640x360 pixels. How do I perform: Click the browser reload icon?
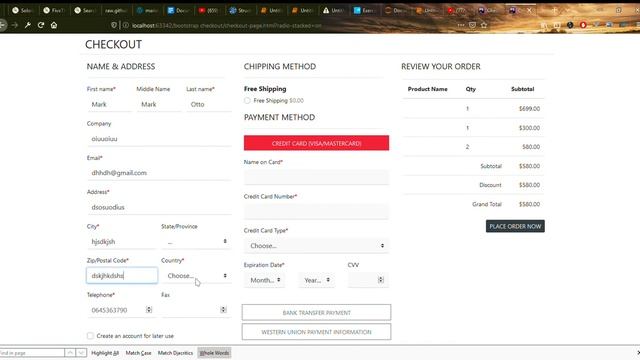point(41,25)
